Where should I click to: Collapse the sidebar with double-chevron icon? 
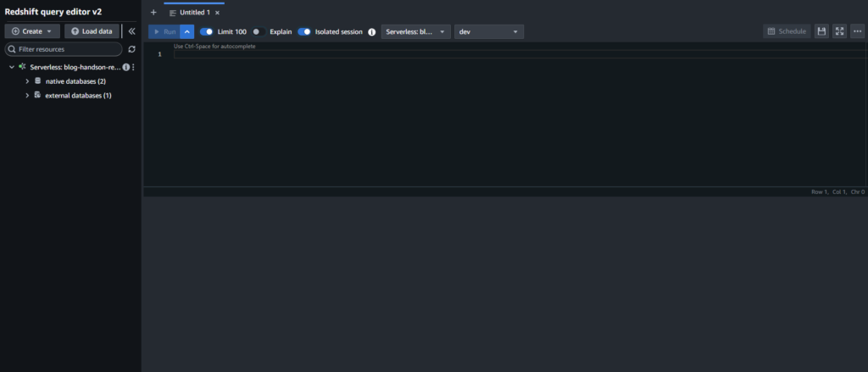[x=131, y=31]
